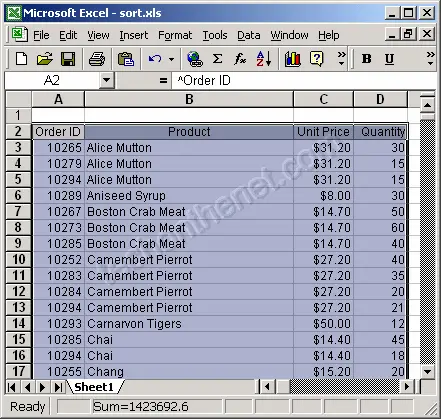Open the Undo history dropdown arrow
Viewport: 441px width, 419px height.
click(171, 59)
